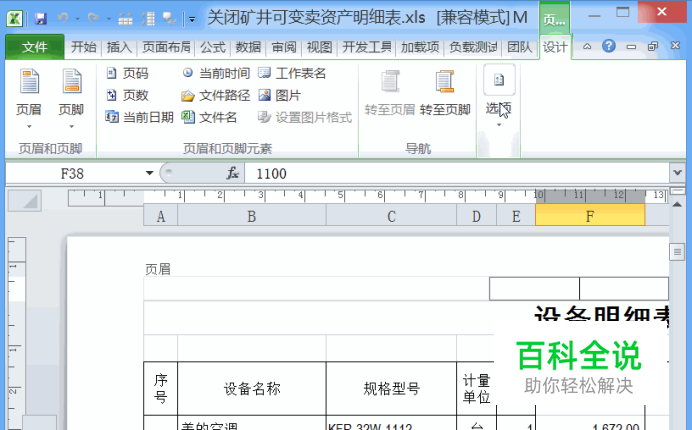Switch to the 开发工具 ribbon tab
This screenshot has height=430, width=692.
click(x=367, y=47)
